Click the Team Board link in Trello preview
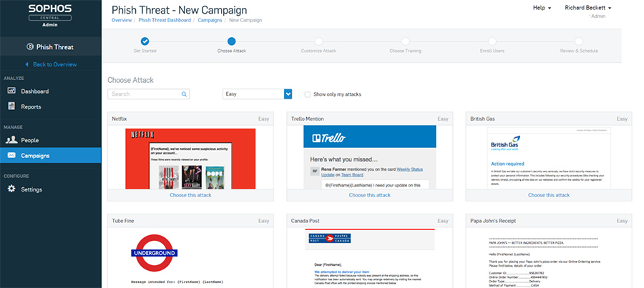Screen dimensions: 644x288 click(x=351, y=175)
